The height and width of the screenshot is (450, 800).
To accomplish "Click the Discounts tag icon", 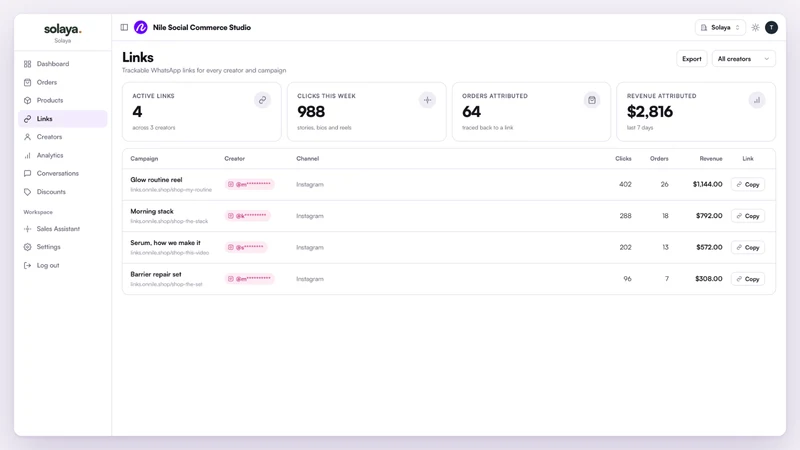I will [x=28, y=192].
